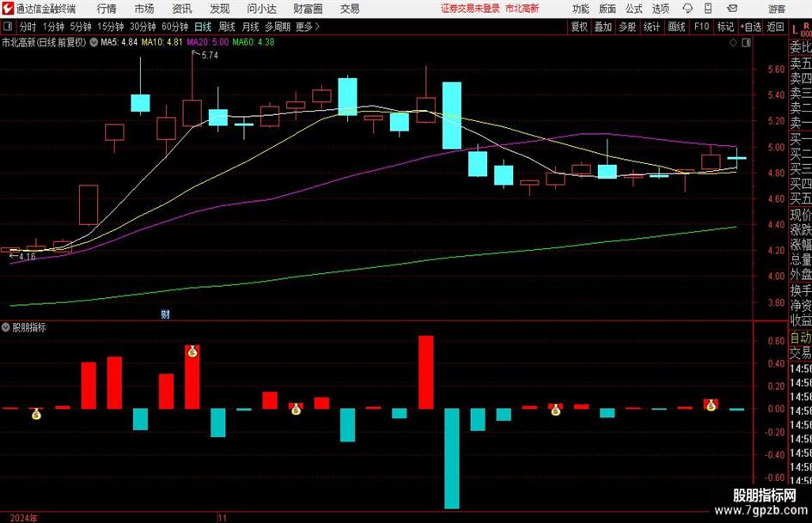Viewport: 812px width, 523px height.
Task: Click the 4.16 low price label
Action: coord(27,256)
